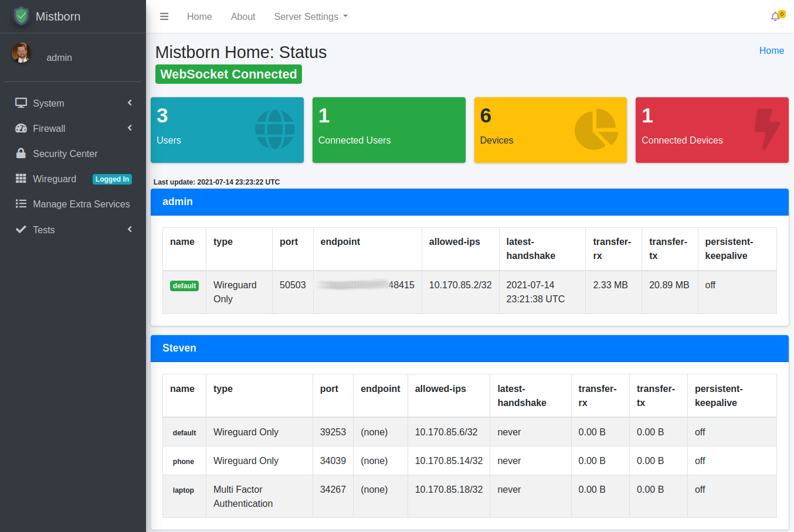Click the Wireguard grid icon
Viewport: 794px width, 532px height.
tap(21, 179)
